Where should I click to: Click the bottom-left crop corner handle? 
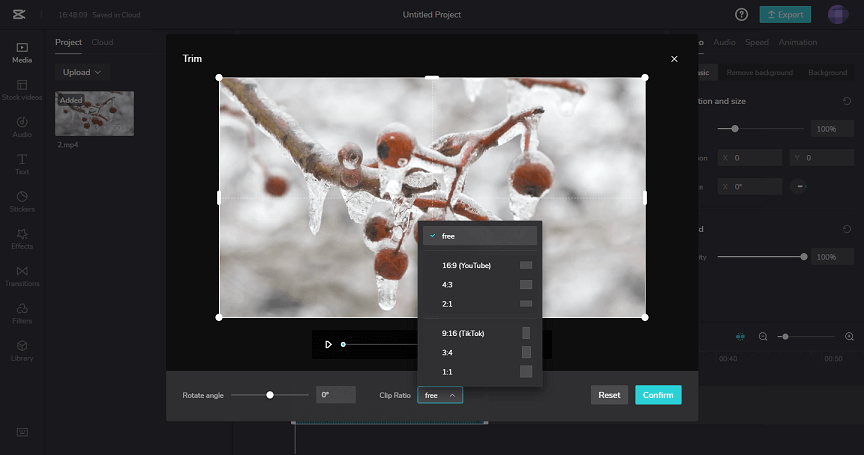(x=219, y=317)
